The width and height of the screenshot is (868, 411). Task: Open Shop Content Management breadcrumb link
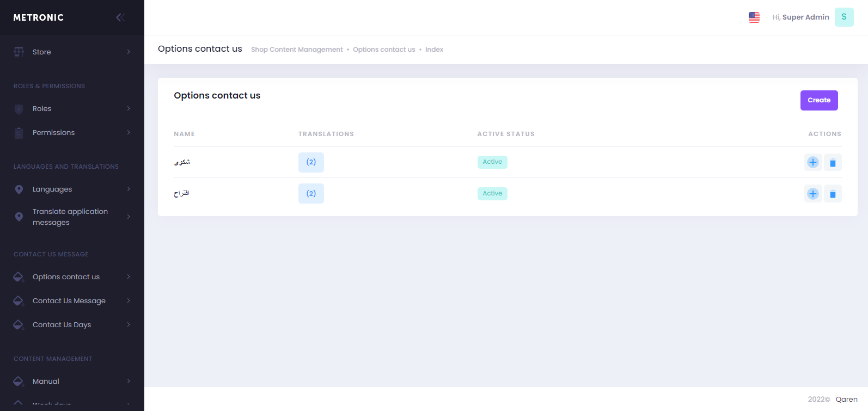[x=297, y=50]
